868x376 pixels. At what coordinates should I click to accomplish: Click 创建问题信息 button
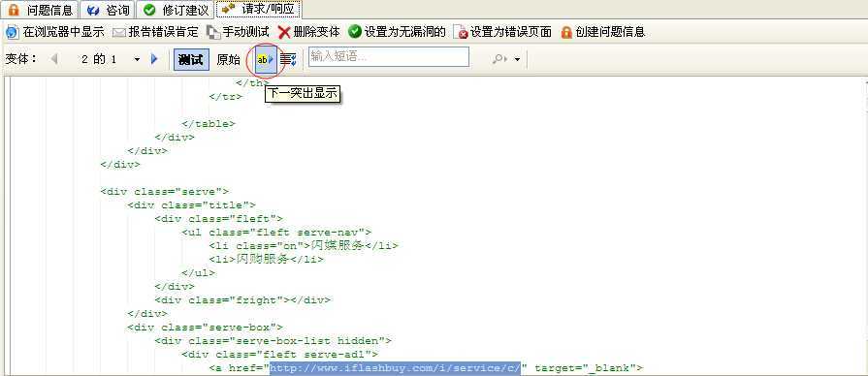click(x=603, y=32)
